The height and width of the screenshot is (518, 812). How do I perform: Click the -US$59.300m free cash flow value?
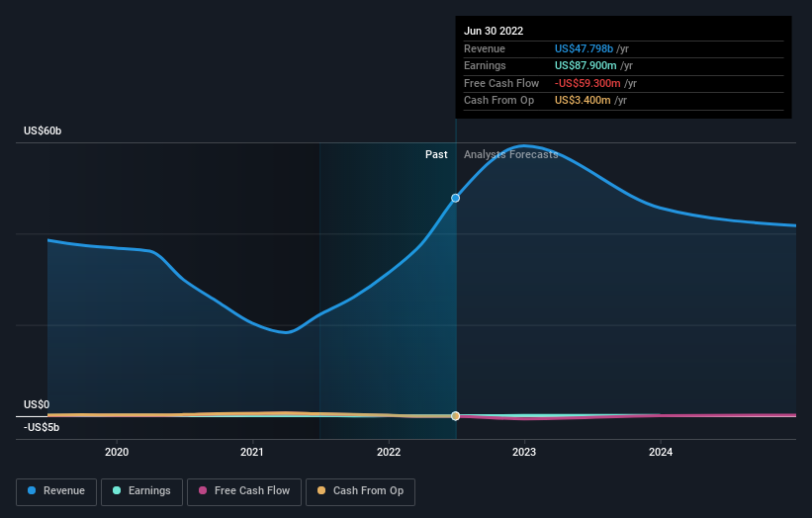click(x=587, y=83)
